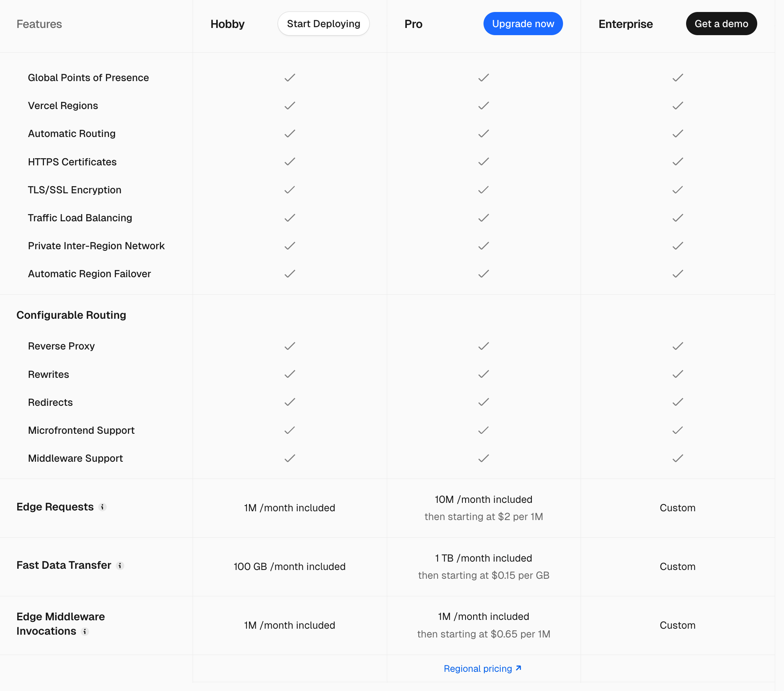The image size is (784, 691).
Task: Click Hobby checkmark for Global Points of Presence
Action: pyautogui.click(x=290, y=77)
